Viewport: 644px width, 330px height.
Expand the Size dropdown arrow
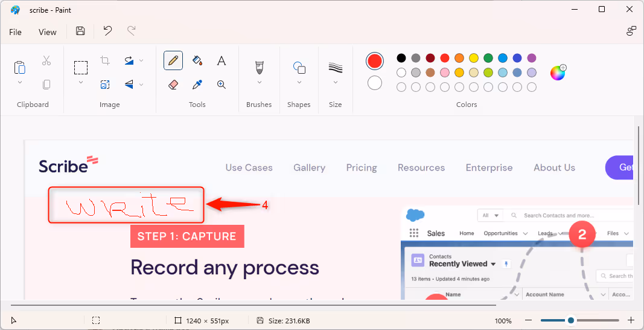336,82
